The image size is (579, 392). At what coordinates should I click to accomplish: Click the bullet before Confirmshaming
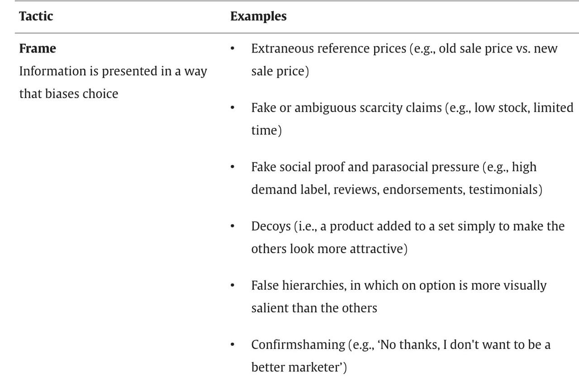tap(233, 345)
